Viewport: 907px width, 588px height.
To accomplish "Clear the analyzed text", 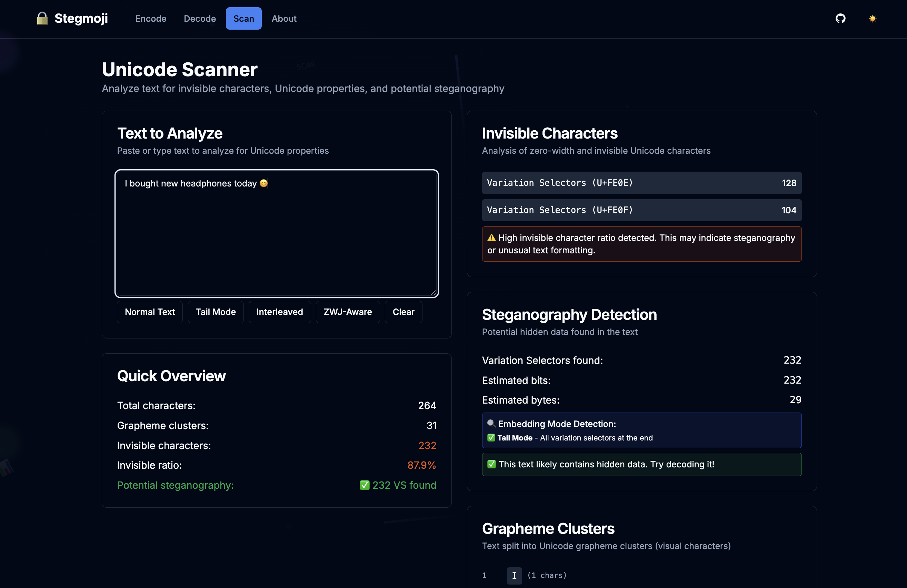I will (x=403, y=312).
